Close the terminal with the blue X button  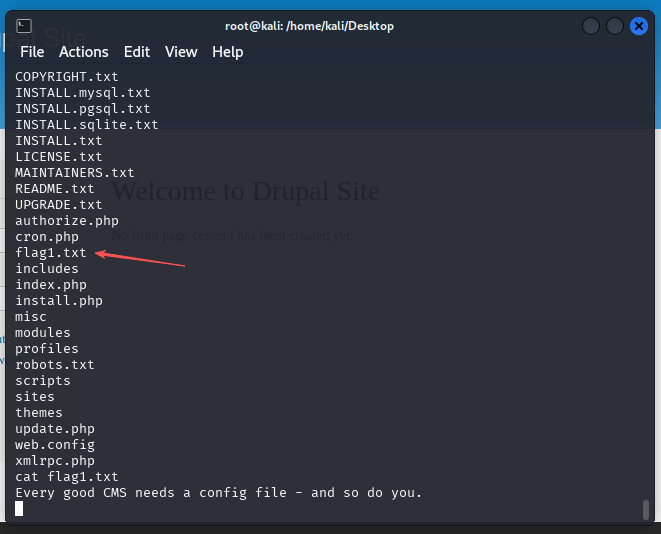coord(639,26)
